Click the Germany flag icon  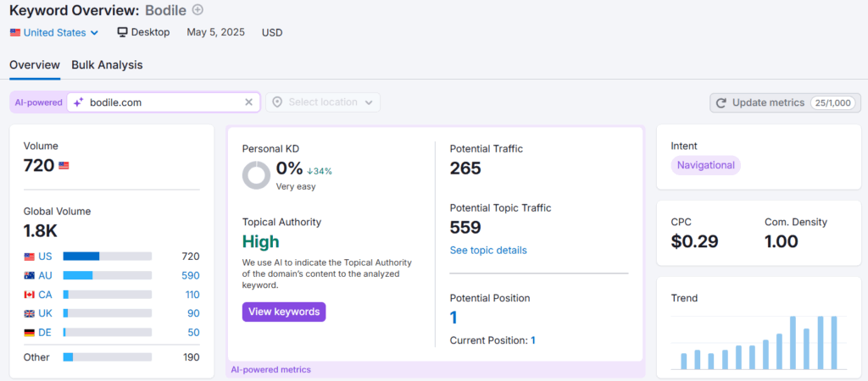click(x=30, y=333)
